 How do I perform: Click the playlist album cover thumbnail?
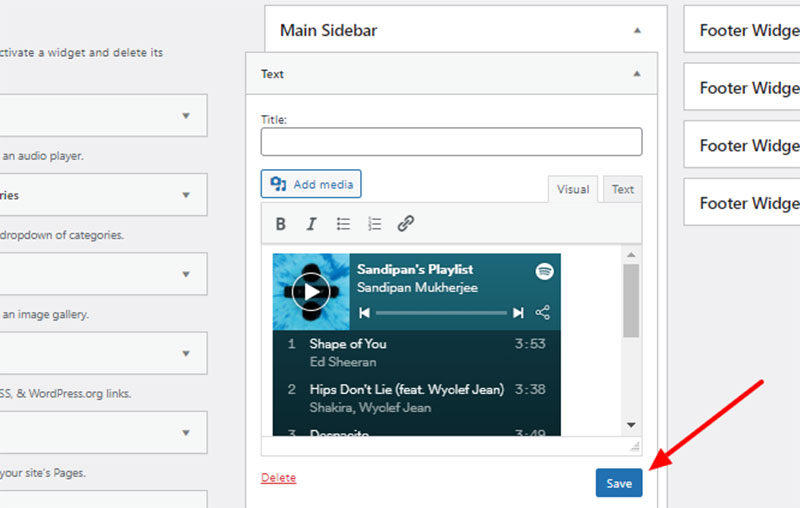(311, 292)
